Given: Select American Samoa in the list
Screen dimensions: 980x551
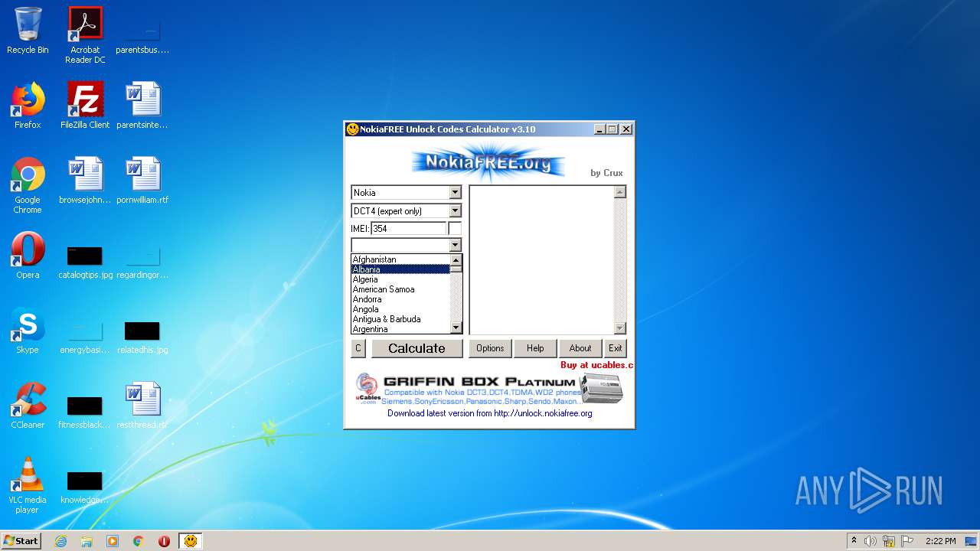Looking at the screenshot, I should coord(400,289).
